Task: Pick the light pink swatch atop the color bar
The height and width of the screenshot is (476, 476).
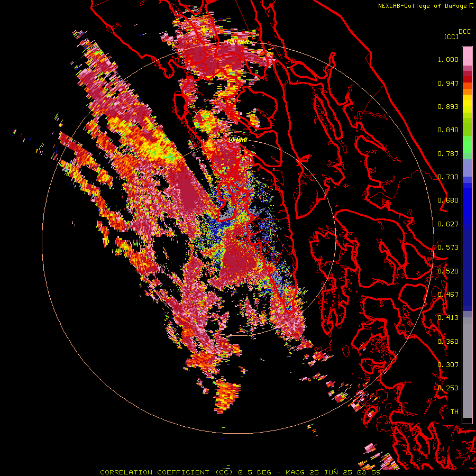Action: point(467,56)
